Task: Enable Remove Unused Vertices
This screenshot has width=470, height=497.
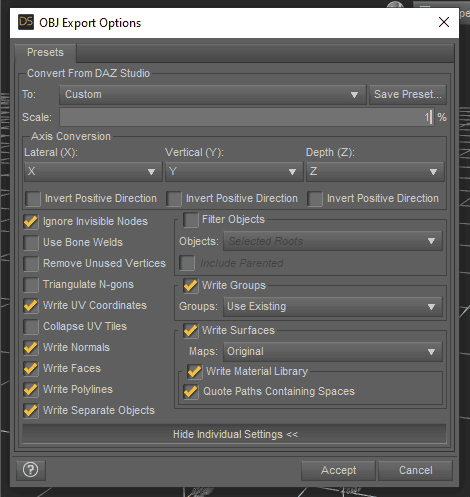Action: pos(31,264)
